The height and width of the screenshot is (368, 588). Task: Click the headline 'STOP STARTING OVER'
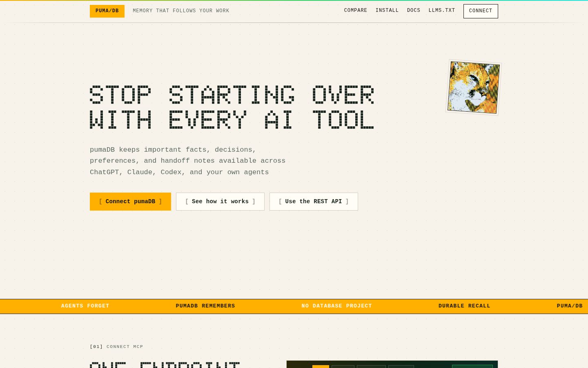[x=232, y=95]
